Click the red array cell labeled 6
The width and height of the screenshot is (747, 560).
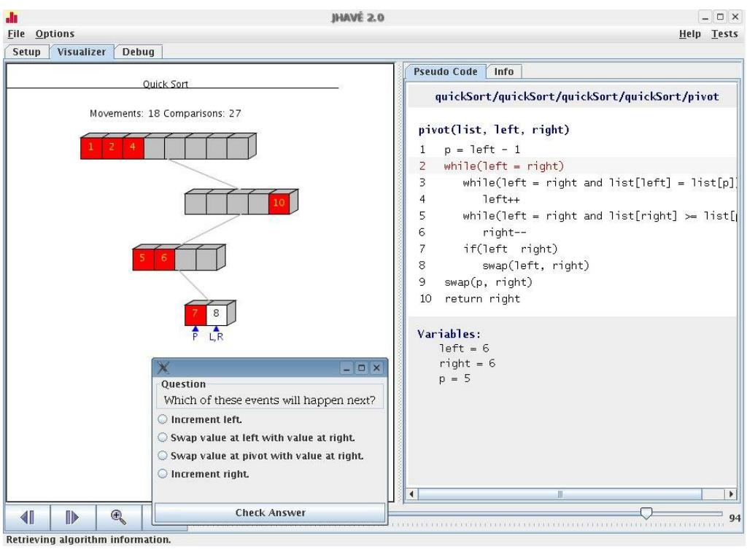[164, 258]
